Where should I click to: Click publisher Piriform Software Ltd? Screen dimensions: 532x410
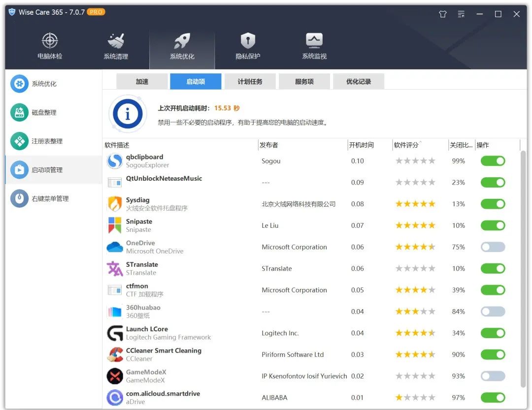point(293,355)
